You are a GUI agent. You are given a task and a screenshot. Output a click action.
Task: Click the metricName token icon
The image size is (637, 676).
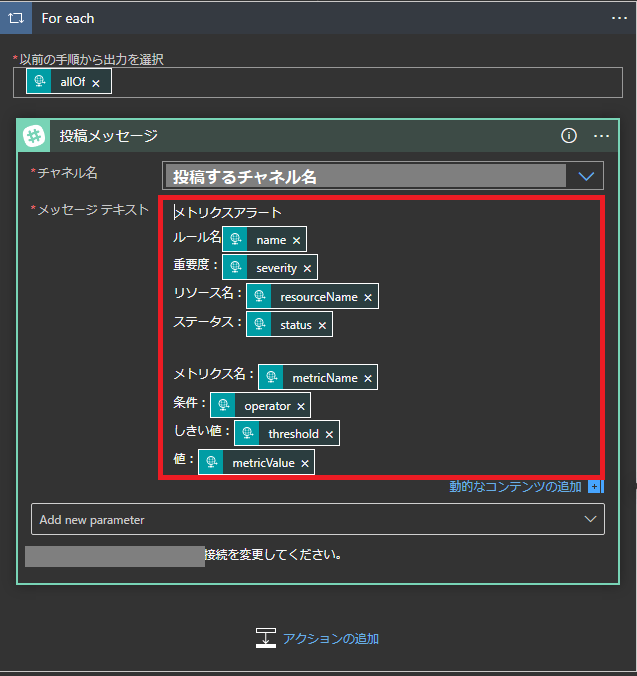272,377
